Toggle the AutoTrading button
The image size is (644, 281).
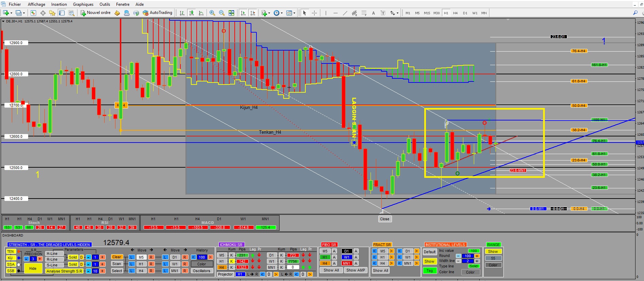[158, 13]
